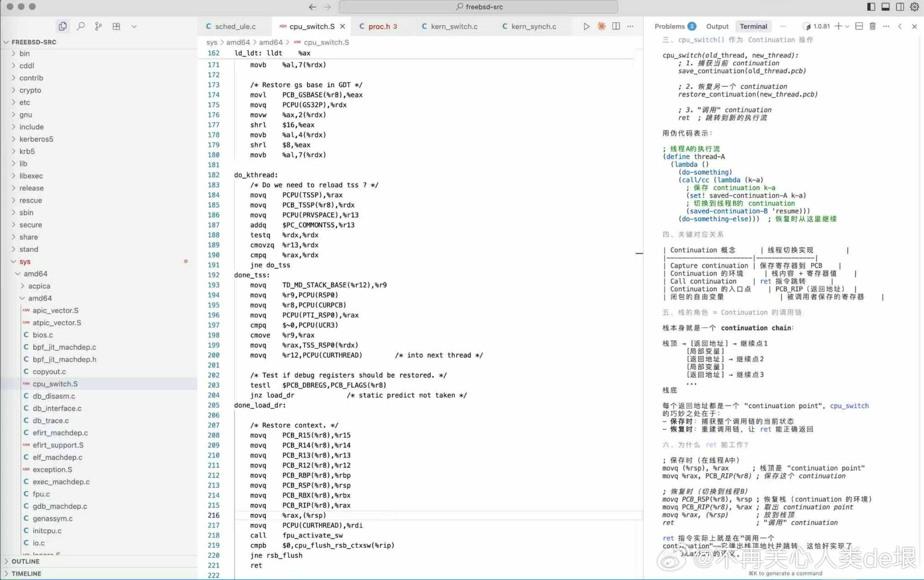Switch to Problems panel tab
The image size is (924, 580).
[669, 26]
